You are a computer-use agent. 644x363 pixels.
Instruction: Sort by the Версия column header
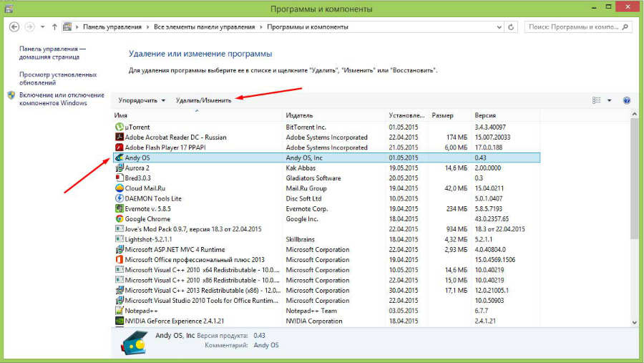485,115
